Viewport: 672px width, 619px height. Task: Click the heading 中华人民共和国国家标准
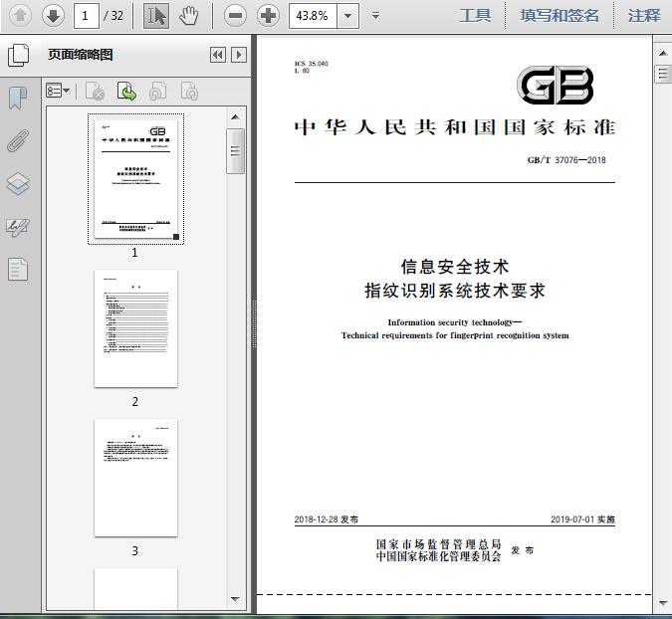(x=455, y=127)
